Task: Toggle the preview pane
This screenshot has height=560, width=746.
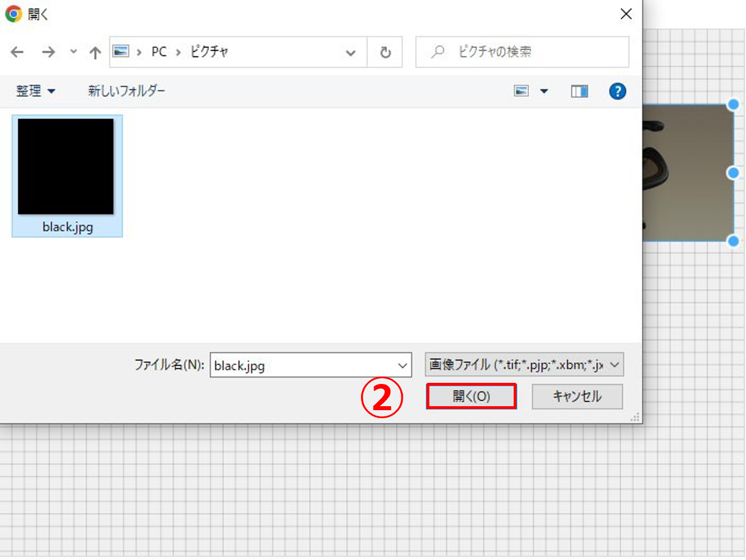Action: pyautogui.click(x=579, y=91)
